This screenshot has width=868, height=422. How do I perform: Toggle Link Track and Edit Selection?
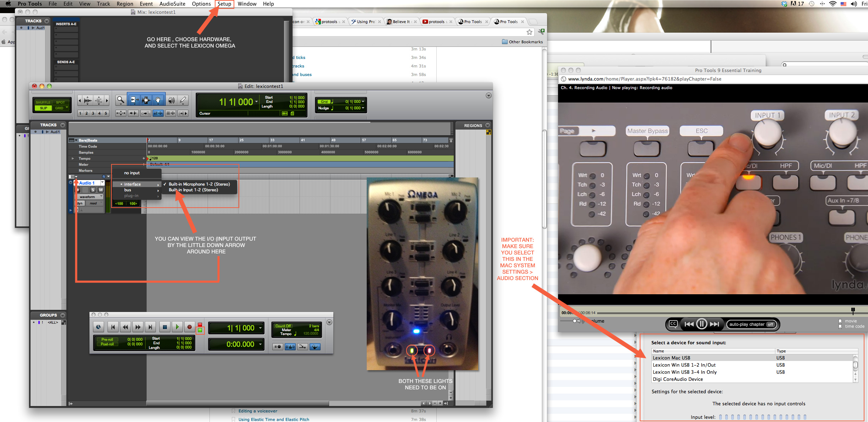pyautogui.click(x=171, y=113)
